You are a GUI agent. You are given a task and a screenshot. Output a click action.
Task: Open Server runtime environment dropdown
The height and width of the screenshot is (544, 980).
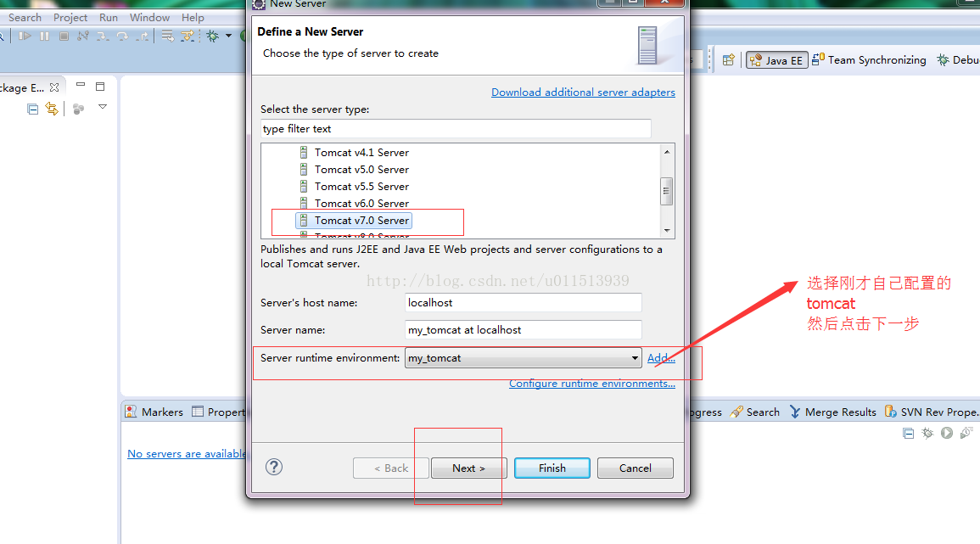click(524, 357)
